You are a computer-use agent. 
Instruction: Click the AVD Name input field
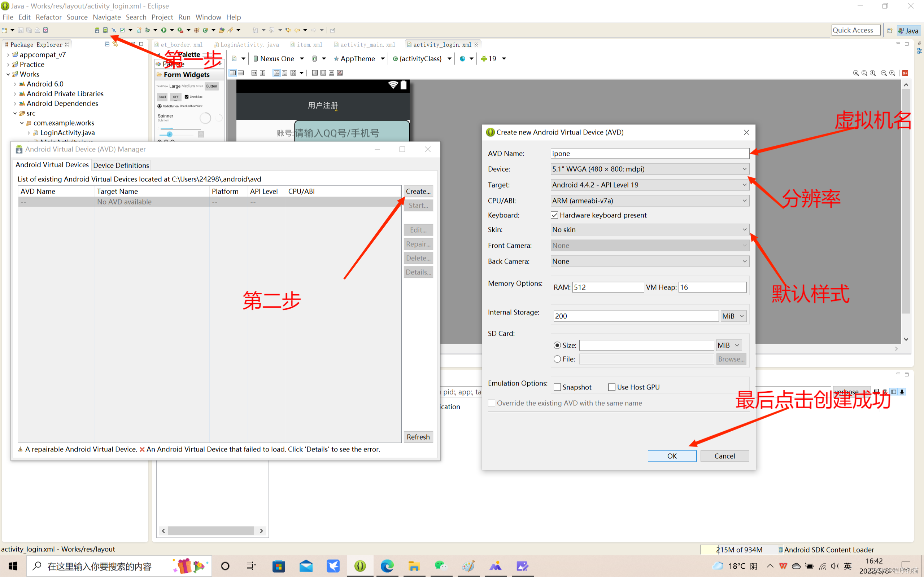click(649, 153)
